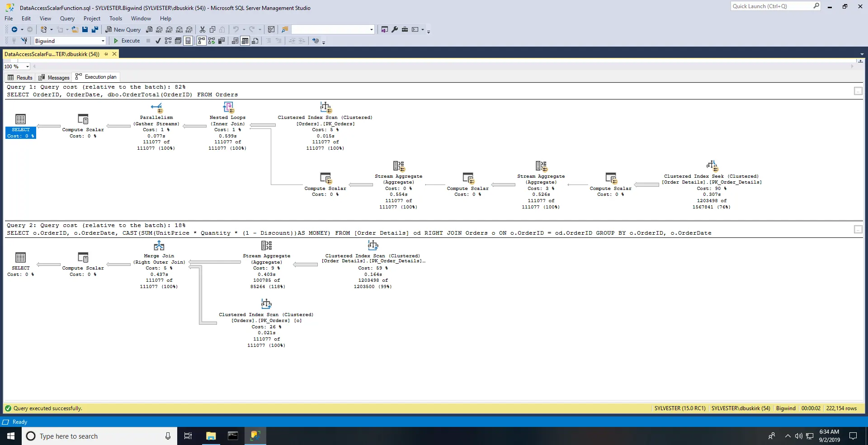Click the Quick Launch search field
The height and width of the screenshot is (445, 868).
775,6
